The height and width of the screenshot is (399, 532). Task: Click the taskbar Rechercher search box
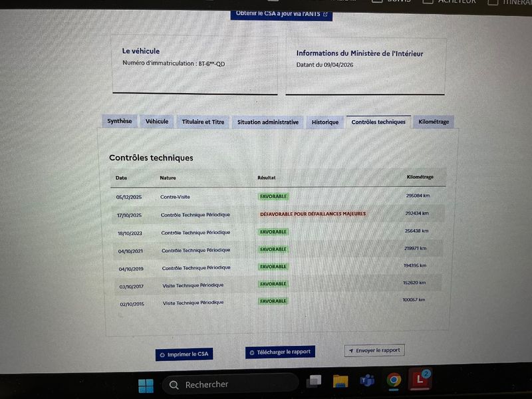coord(230,384)
